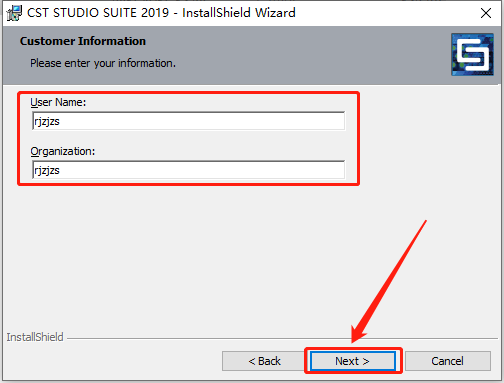The width and height of the screenshot is (504, 383).
Task: Click the CST STUDIO SUITE 2019 title text
Action: (x=161, y=13)
